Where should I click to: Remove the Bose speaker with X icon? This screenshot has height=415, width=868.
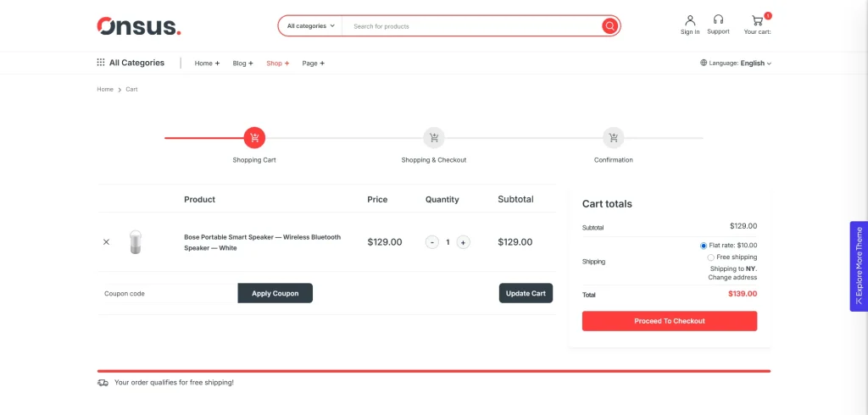[x=106, y=242]
